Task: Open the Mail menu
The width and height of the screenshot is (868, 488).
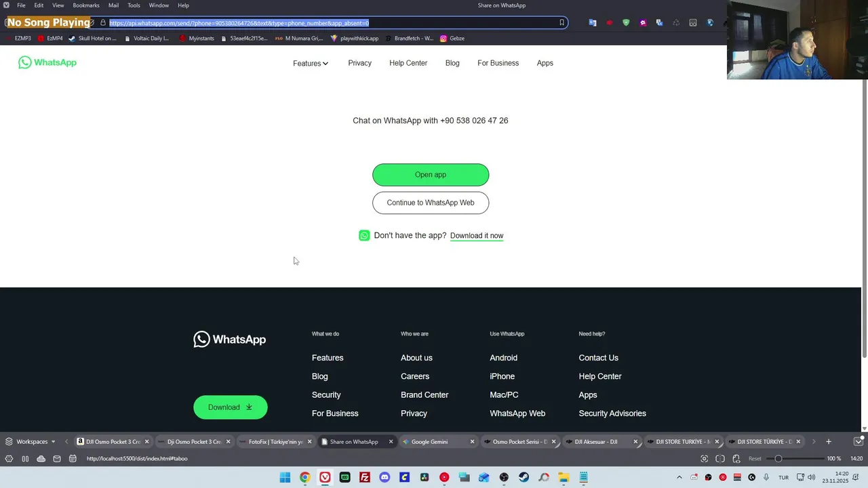Action: point(114,5)
